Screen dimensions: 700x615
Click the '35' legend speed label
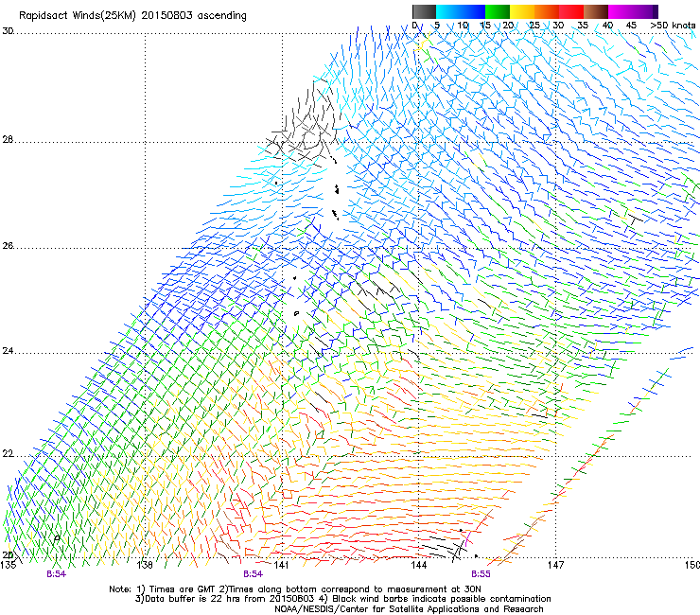(583, 26)
